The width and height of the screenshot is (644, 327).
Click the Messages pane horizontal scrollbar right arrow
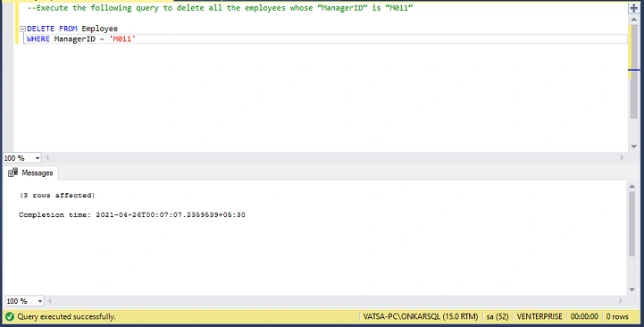pyautogui.click(x=621, y=301)
